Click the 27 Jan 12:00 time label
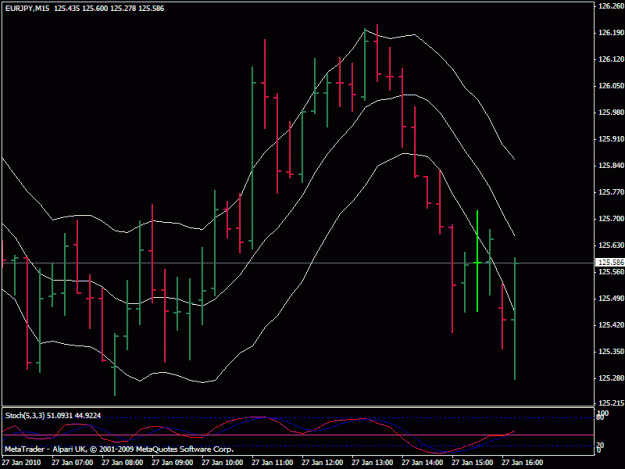Viewport: 625px width, 469px height. [x=322, y=463]
